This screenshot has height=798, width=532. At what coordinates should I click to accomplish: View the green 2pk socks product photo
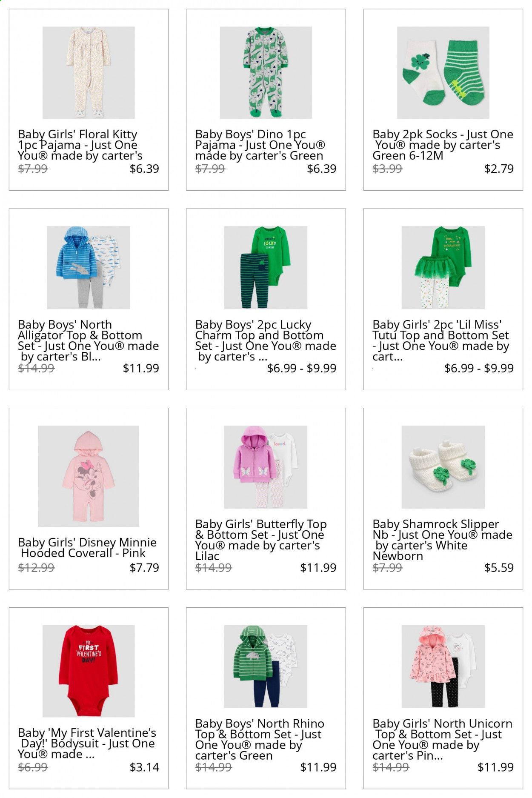(443, 73)
